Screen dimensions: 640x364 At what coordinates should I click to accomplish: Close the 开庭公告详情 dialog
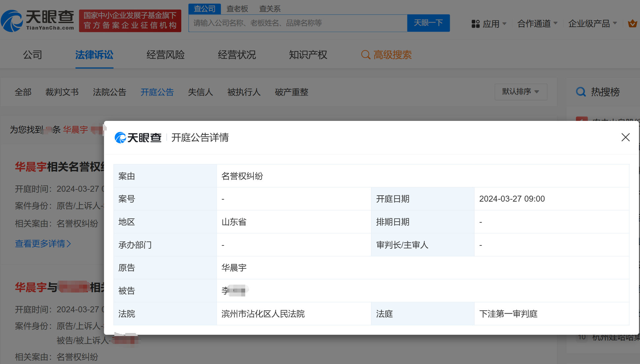point(625,137)
